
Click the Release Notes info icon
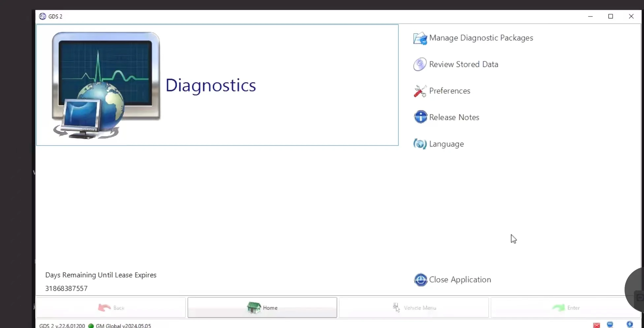420,117
